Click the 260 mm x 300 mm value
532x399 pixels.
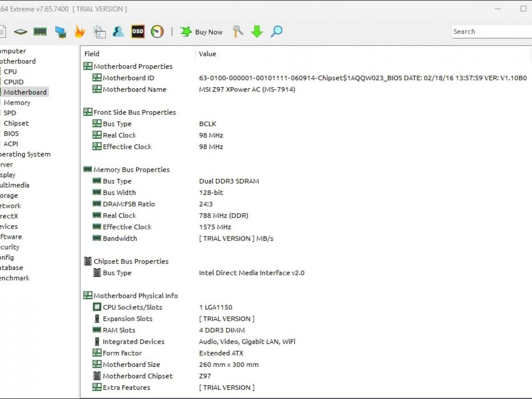(229, 365)
